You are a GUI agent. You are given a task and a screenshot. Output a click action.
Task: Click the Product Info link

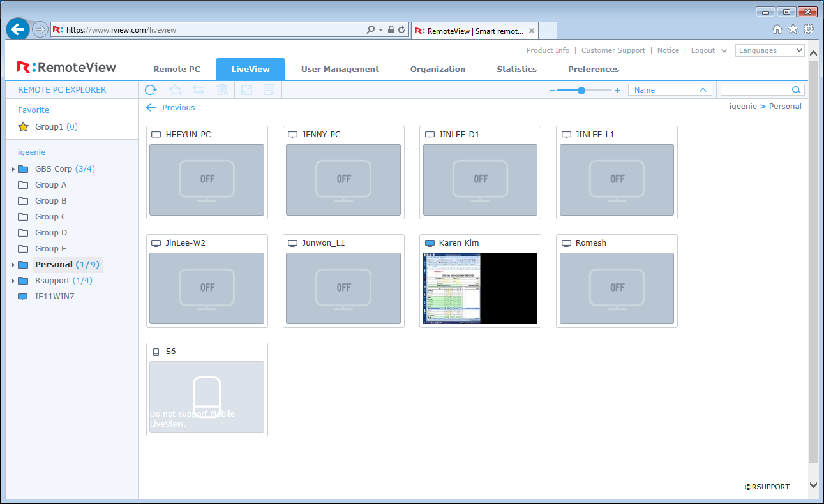tap(548, 50)
